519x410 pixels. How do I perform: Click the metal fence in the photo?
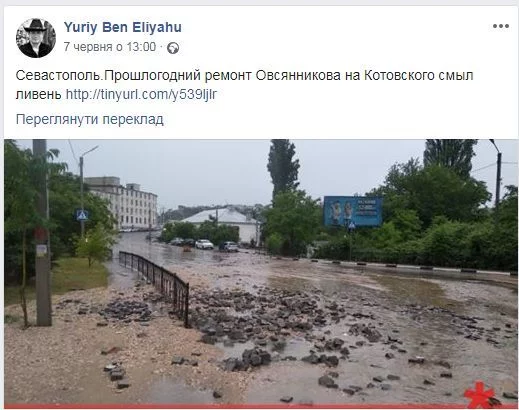(154, 283)
